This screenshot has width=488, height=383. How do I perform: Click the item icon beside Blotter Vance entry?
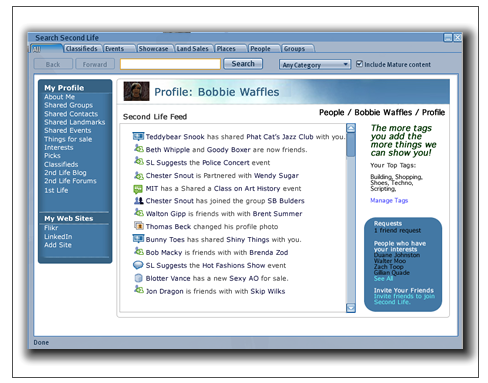click(138, 278)
